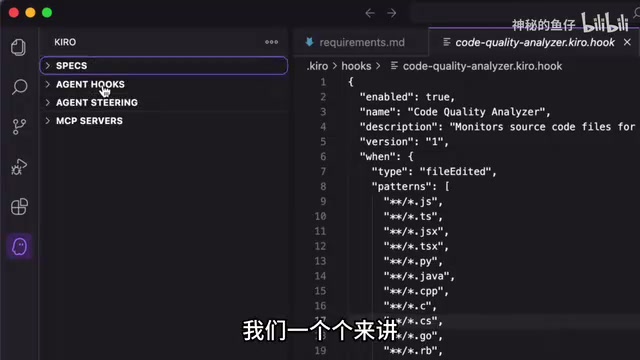Click line number 8 in gutter
The width and height of the screenshot is (640, 360).
coord(323,186)
